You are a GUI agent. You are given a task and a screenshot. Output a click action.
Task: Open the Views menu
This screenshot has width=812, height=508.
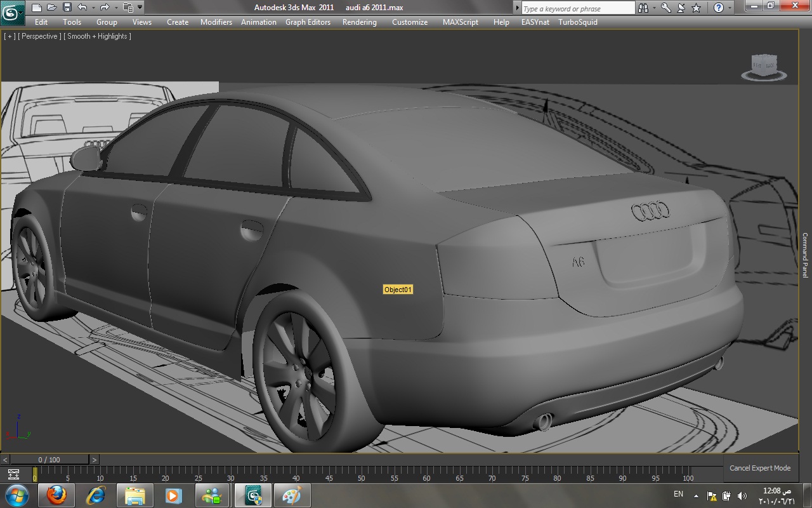[x=142, y=22]
